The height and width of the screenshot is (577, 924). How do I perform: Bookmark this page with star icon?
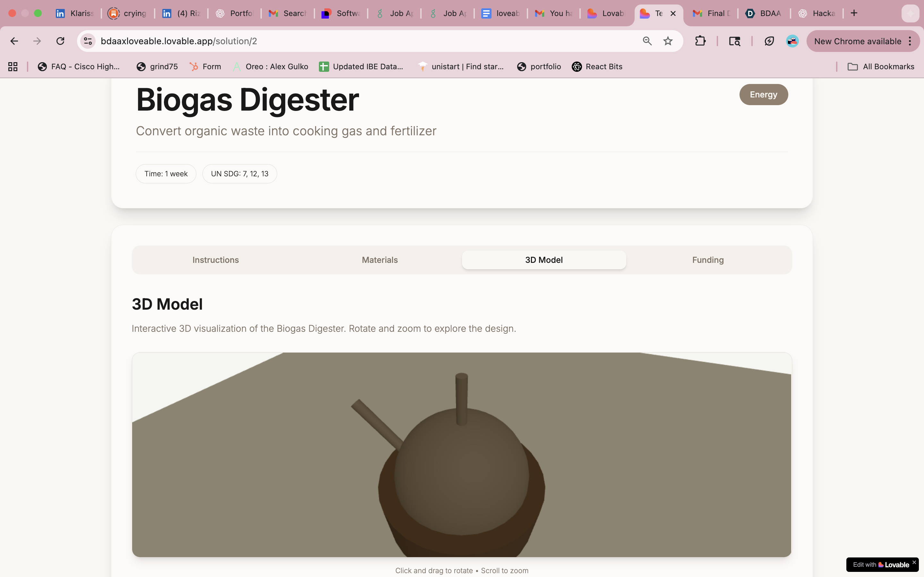pyautogui.click(x=668, y=41)
